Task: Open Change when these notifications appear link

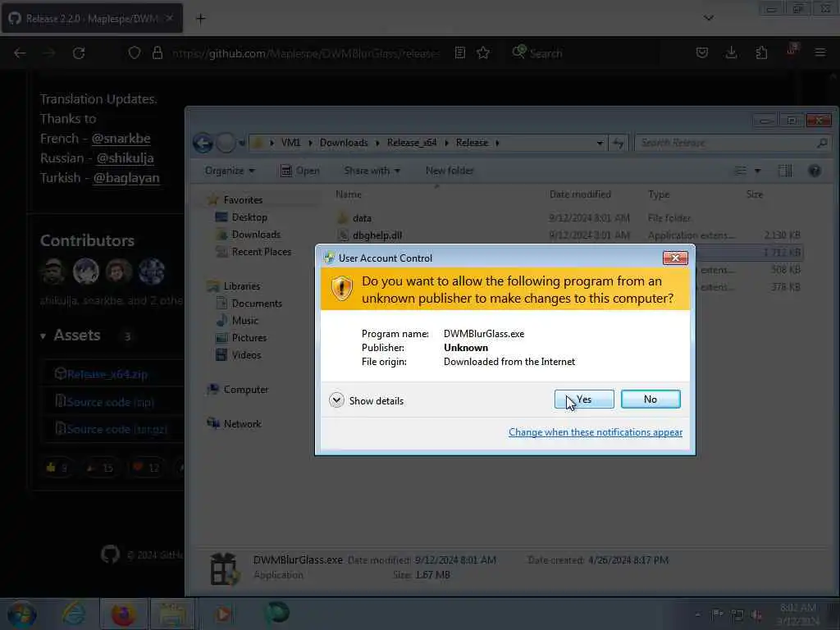Action: click(596, 432)
